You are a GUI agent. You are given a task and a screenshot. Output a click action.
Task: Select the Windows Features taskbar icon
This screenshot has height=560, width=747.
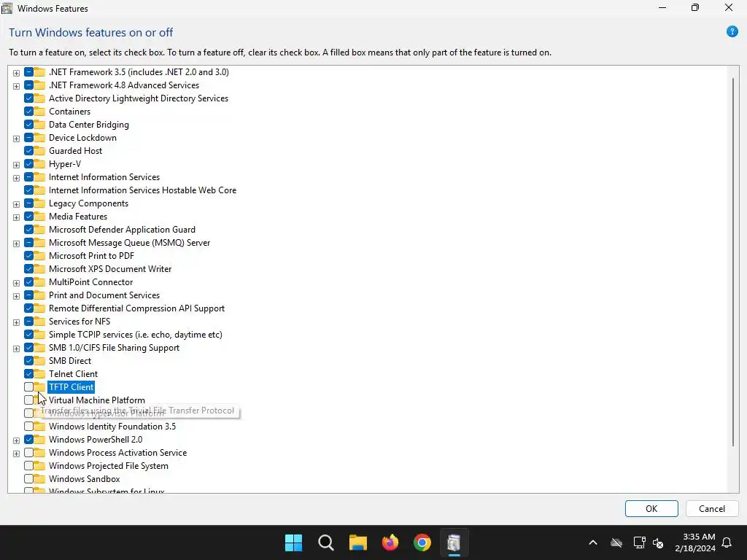click(454, 542)
